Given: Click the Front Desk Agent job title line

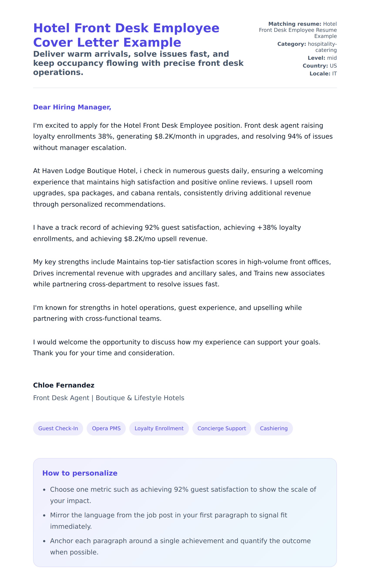Looking at the screenshot, I should tap(109, 398).
